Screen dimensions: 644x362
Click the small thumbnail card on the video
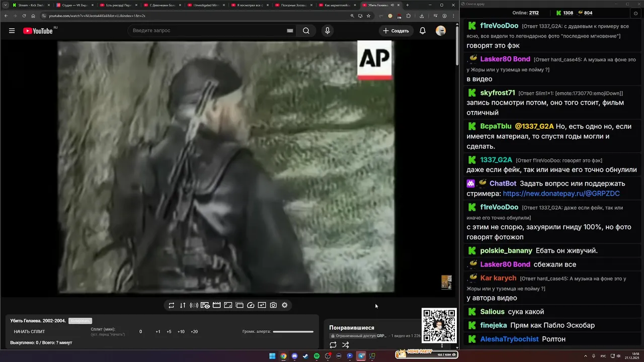(x=446, y=282)
